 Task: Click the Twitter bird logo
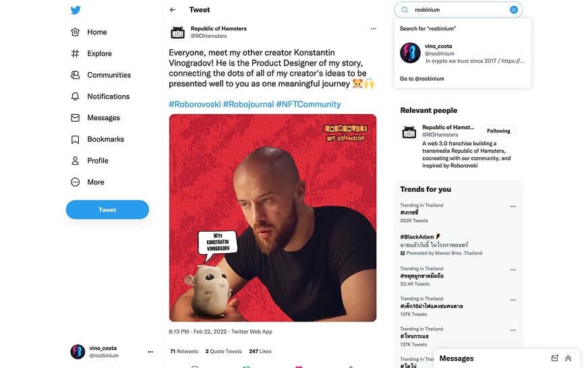pyautogui.click(x=76, y=10)
